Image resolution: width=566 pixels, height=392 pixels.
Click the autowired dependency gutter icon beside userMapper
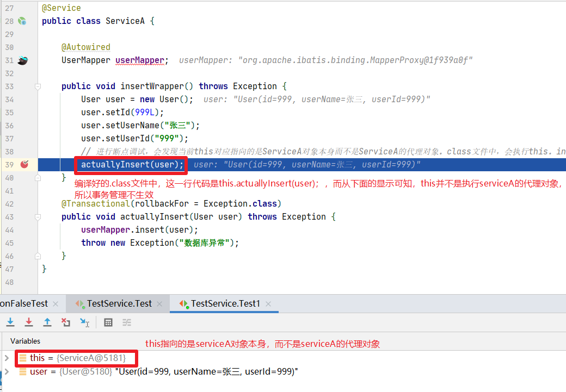pos(23,60)
